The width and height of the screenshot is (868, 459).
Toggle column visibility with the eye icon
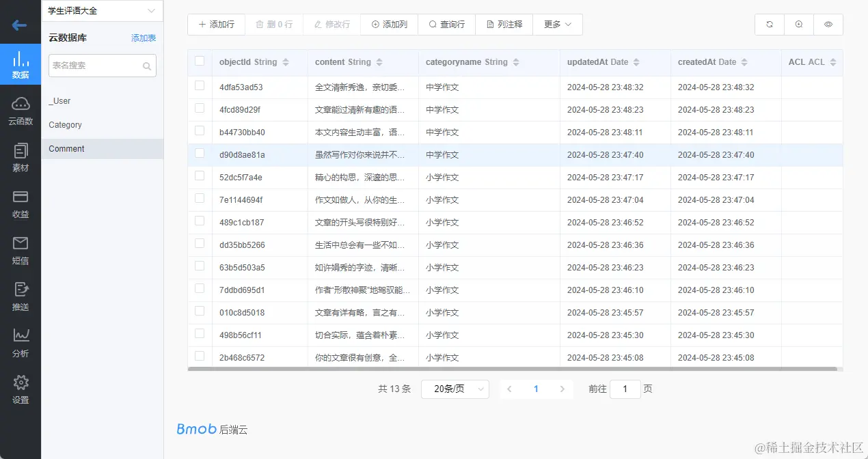click(828, 24)
